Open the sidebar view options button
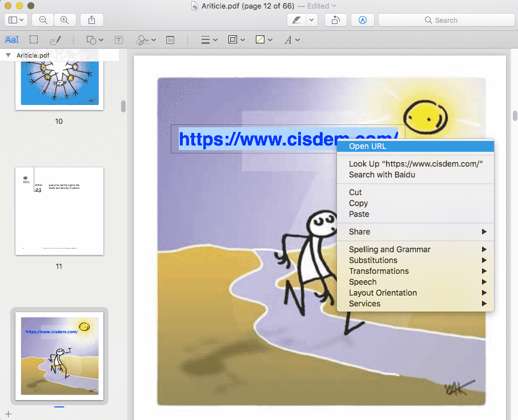Viewport: 518px width, 420px height. click(x=16, y=20)
